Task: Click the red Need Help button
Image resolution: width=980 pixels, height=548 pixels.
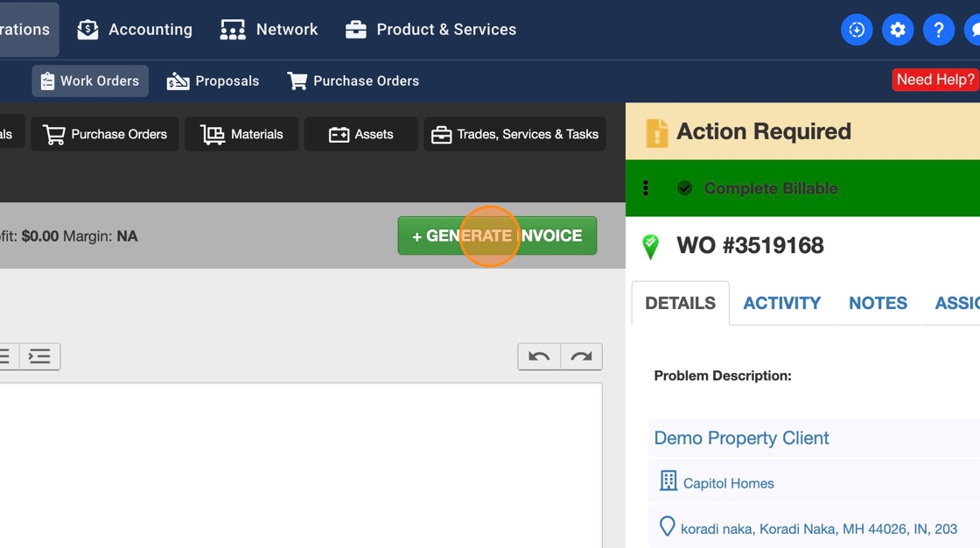Action: pyautogui.click(x=934, y=80)
